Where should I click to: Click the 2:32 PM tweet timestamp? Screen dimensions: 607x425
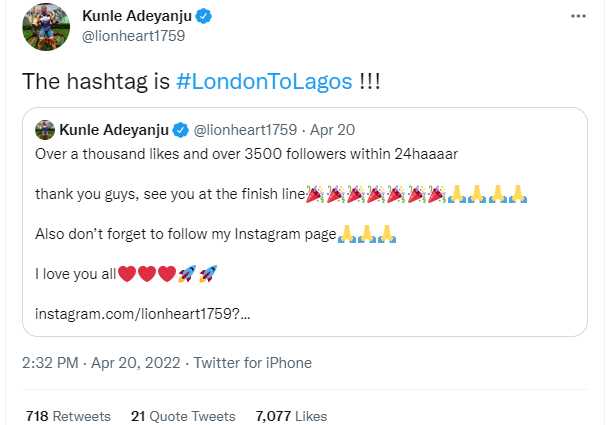[55, 363]
